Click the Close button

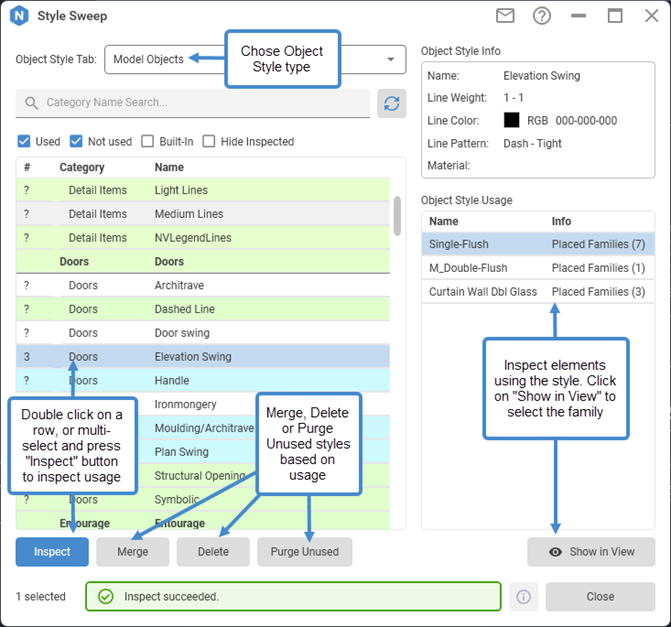click(x=600, y=596)
